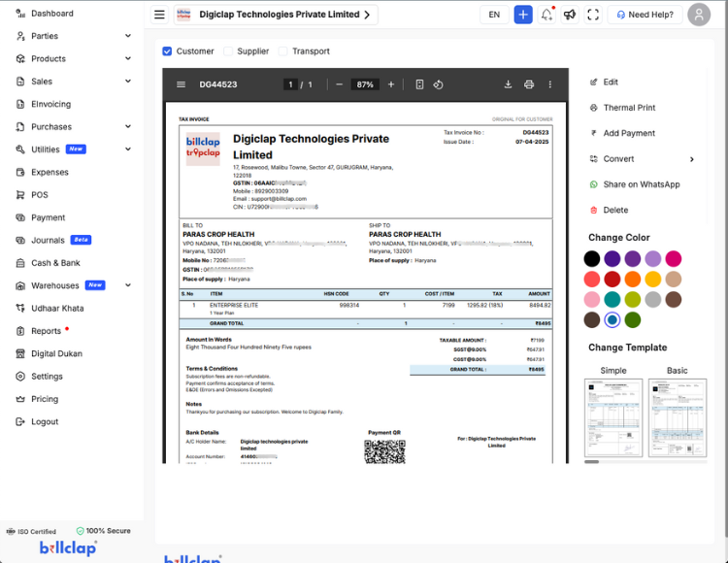This screenshot has width=728, height=563.
Task: Uncheck the Customer copy checkbox
Action: pos(167,51)
